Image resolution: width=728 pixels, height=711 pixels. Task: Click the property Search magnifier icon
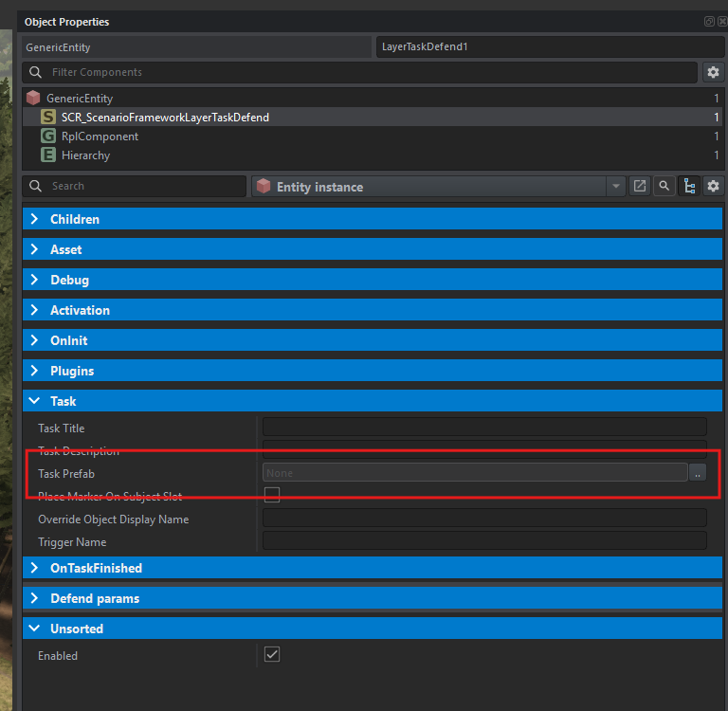(x=35, y=186)
